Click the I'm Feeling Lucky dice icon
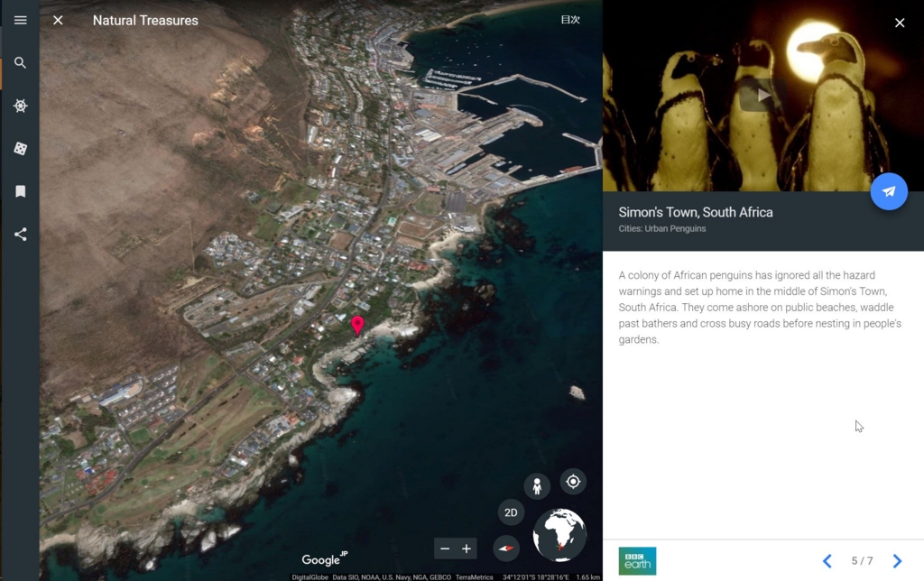Screen dimensions: 924x581 tap(20, 149)
